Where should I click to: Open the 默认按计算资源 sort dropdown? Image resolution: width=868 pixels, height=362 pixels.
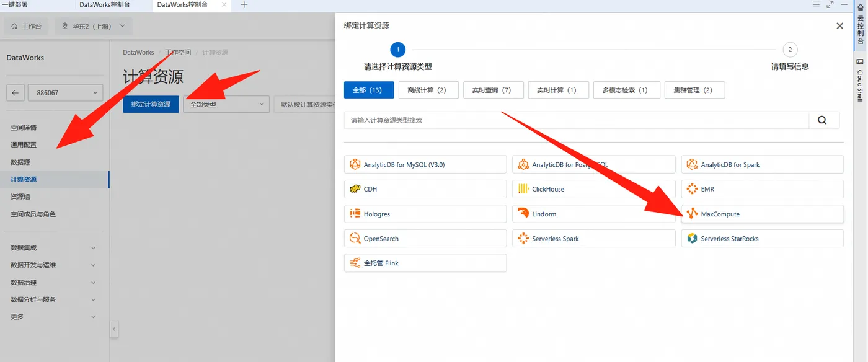point(305,104)
